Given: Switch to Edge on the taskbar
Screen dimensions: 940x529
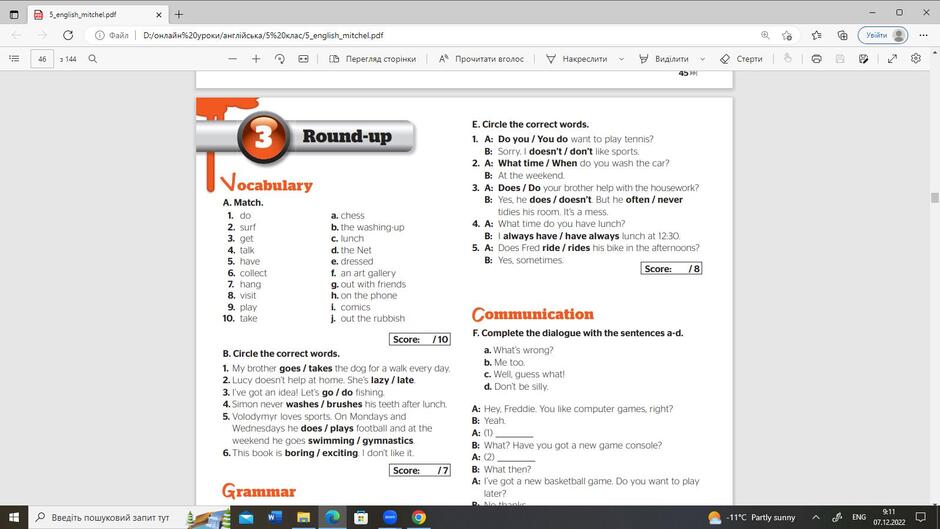Looking at the screenshot, I should [x=332, y=518].
